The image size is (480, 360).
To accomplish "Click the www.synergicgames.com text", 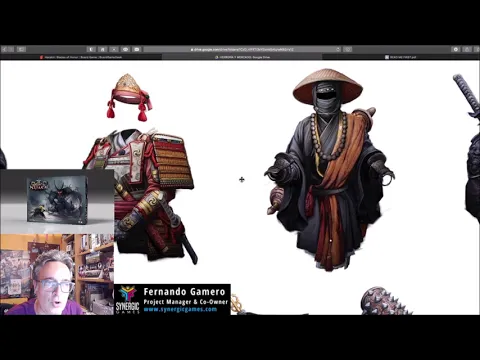I will (180, 309).
